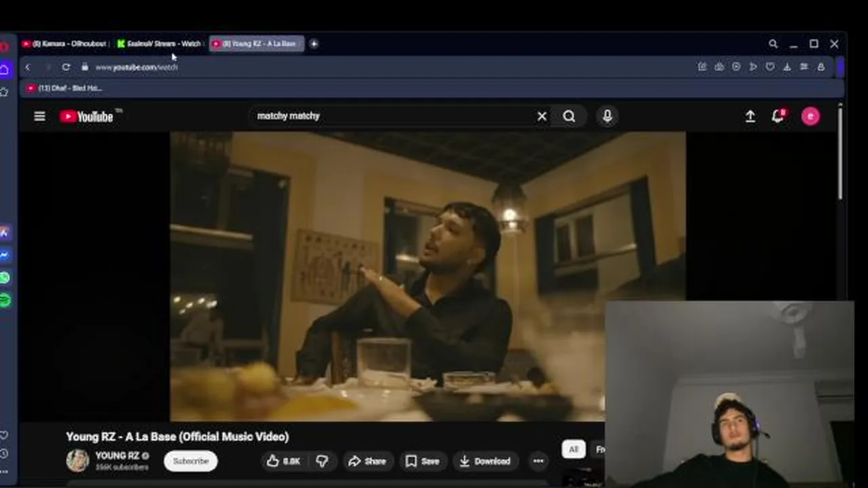
Task: Start voice search with the microphone
Action: (x=608, y=117)
